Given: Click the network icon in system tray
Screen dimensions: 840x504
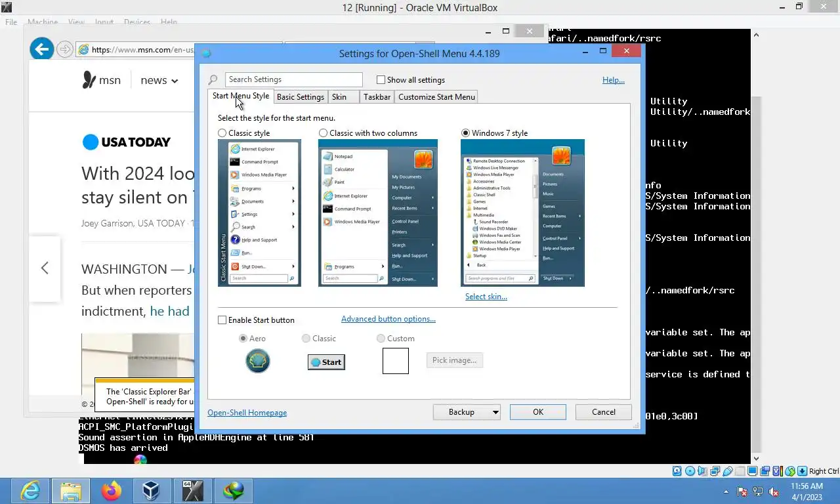Looking at the screenshot, I should coord(758,491).
